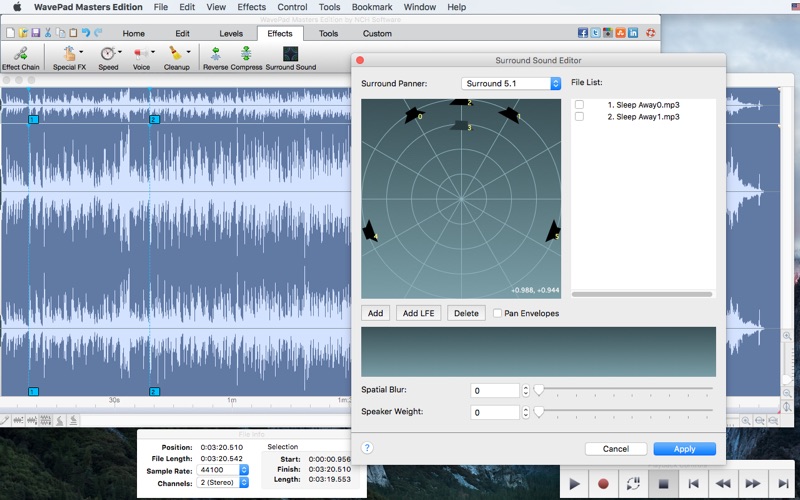
Task: Check the box for Sleep Away0.mp3
Action: point(579,104)
